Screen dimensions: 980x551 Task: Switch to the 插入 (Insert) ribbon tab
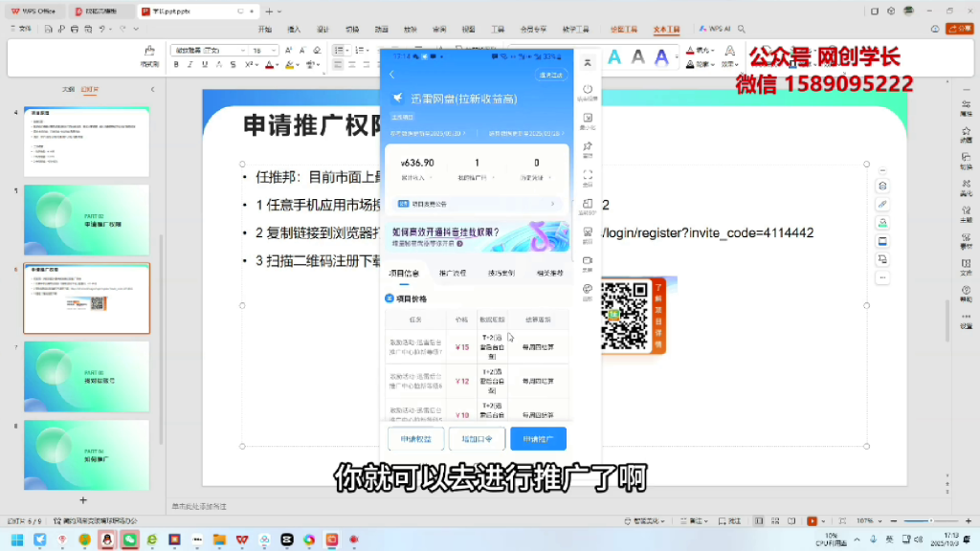point(293,29)
